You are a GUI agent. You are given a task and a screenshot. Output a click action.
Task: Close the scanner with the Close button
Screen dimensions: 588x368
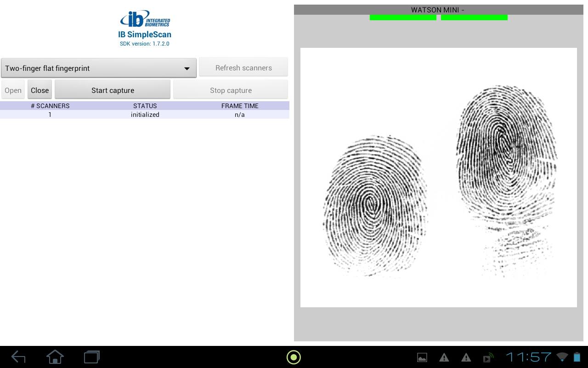coord(40,90)
